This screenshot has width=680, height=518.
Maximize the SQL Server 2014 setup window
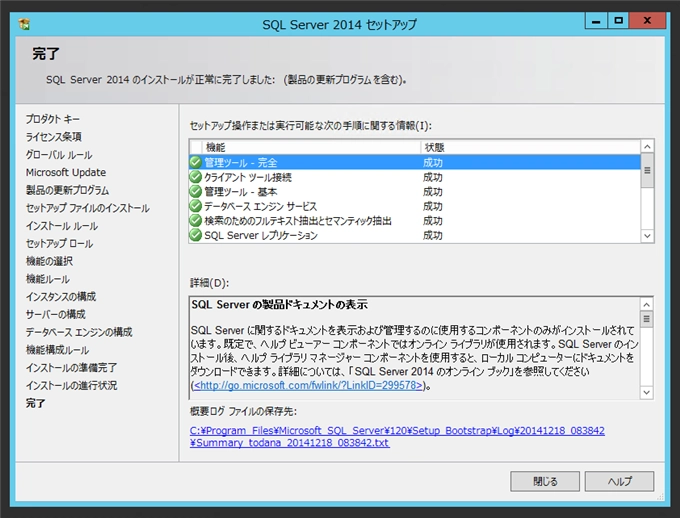pos(618,21)
